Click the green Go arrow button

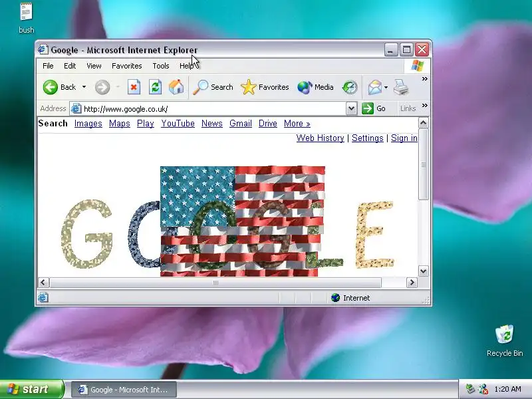point(368,108)
